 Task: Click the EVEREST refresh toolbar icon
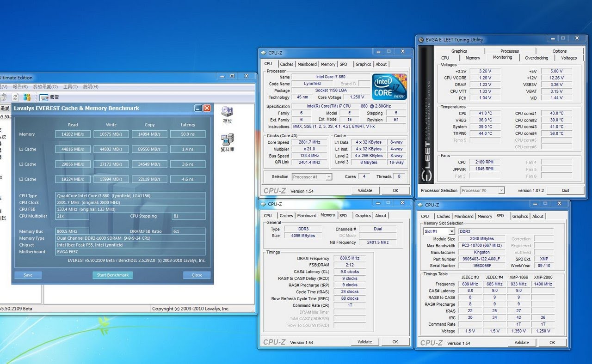(15, 97)
